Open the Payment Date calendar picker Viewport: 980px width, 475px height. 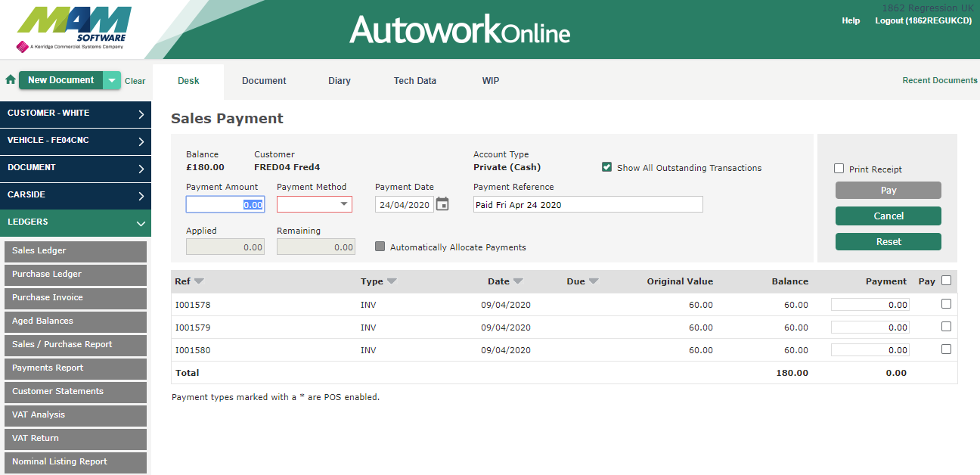coord(442,204)
